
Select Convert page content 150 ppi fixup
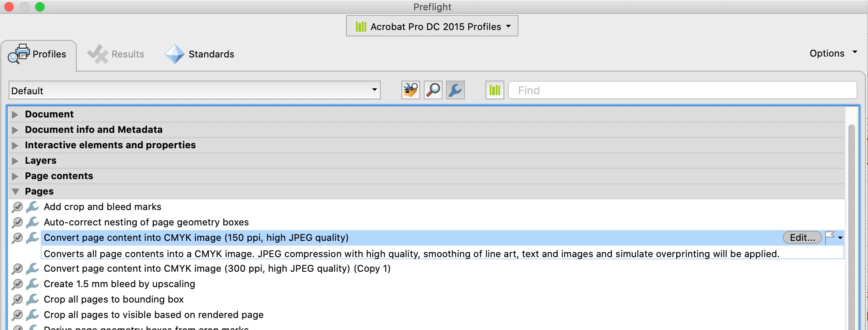coord(196,238)
